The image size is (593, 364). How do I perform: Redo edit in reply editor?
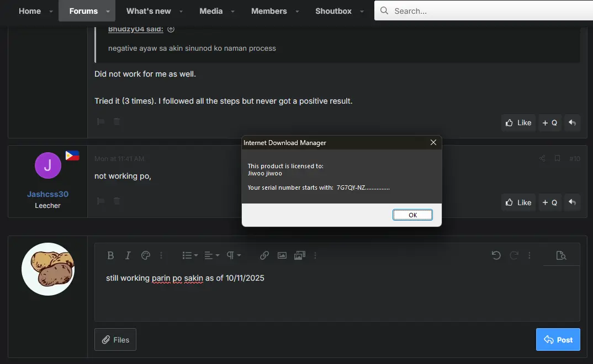pos(514,256)
